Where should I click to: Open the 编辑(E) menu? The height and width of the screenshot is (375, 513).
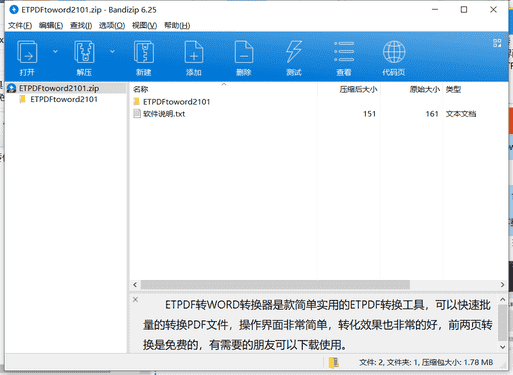[51, 25]
